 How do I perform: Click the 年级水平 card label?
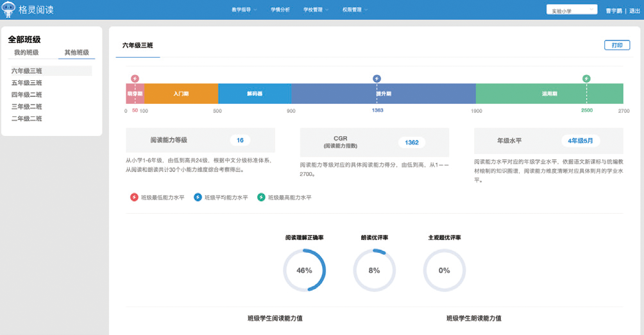click(x=509, y=141)
